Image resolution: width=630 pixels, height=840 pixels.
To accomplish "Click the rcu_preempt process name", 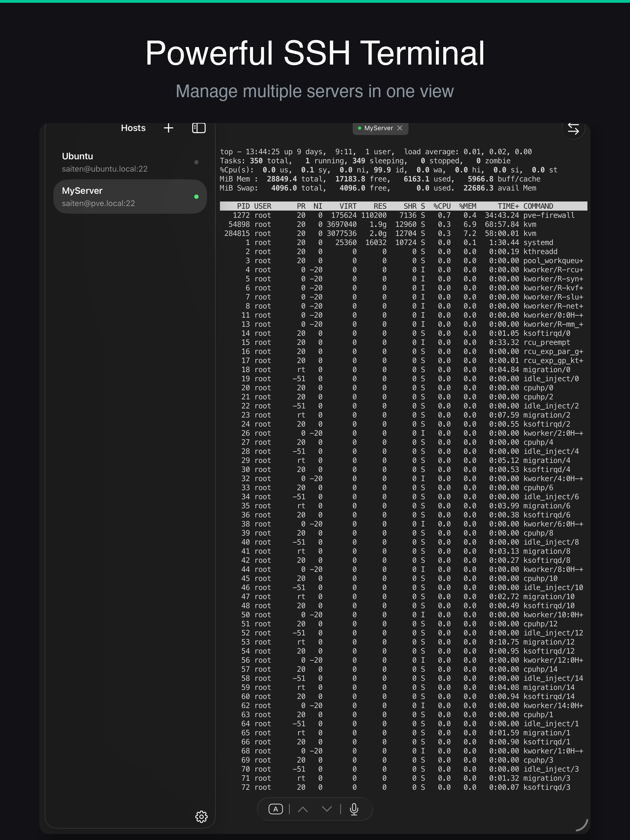I will 546,343.
